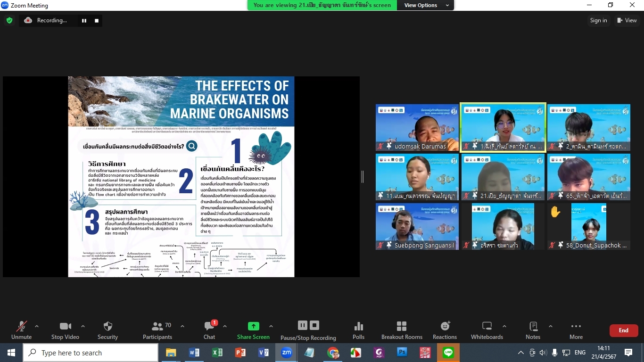Open the Chat panel
Viewport: 644px width, 362px height.
[x=209, y=330]
